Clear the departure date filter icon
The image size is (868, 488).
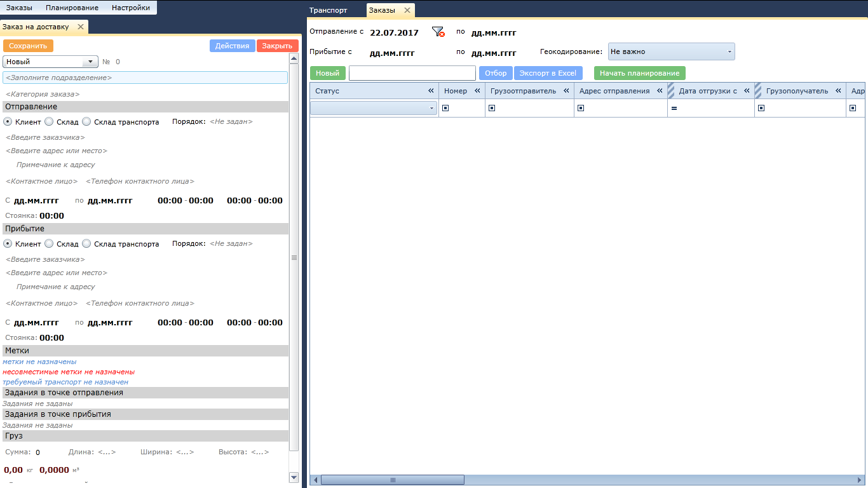click(438, 32)
